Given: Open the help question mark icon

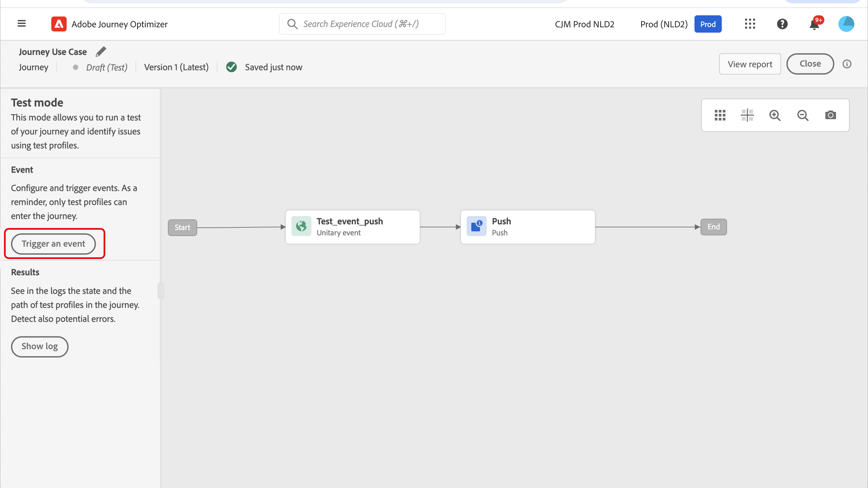Looking at the screenshot, I should [782, 24].
